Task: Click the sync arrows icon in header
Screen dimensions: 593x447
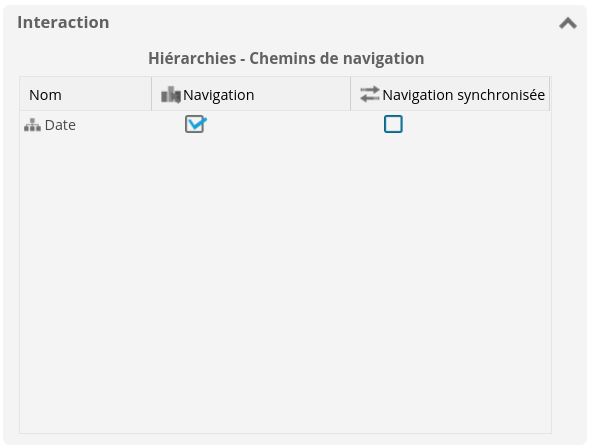Action: pyautogui.click(x=369, y=95)
